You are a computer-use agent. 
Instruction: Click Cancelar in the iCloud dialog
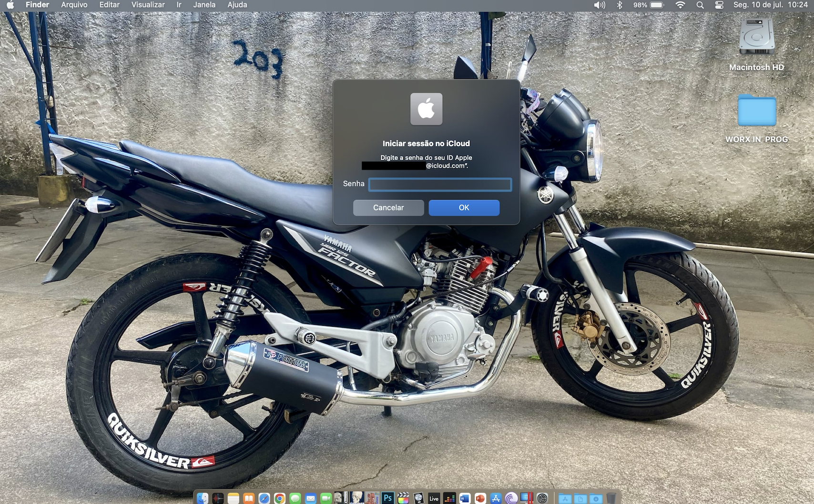point(388,208)
